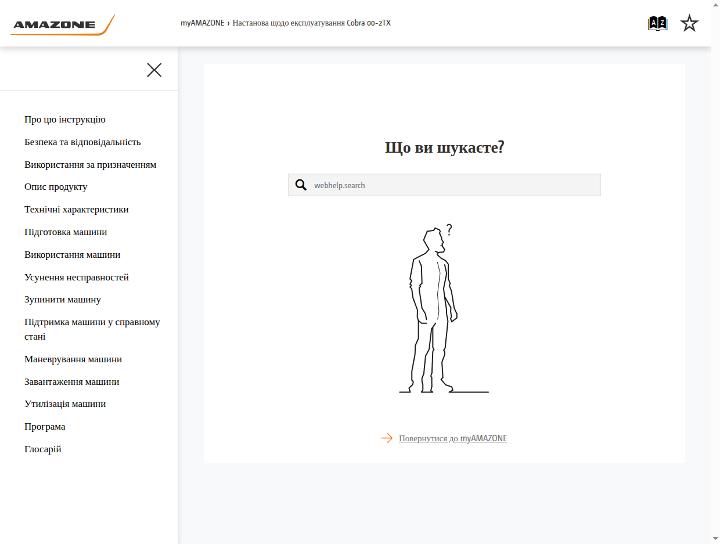Open breadcrumb Настанова щодо експлуатування Cobra
The image size is (720, 544).
tap(311, 23)
